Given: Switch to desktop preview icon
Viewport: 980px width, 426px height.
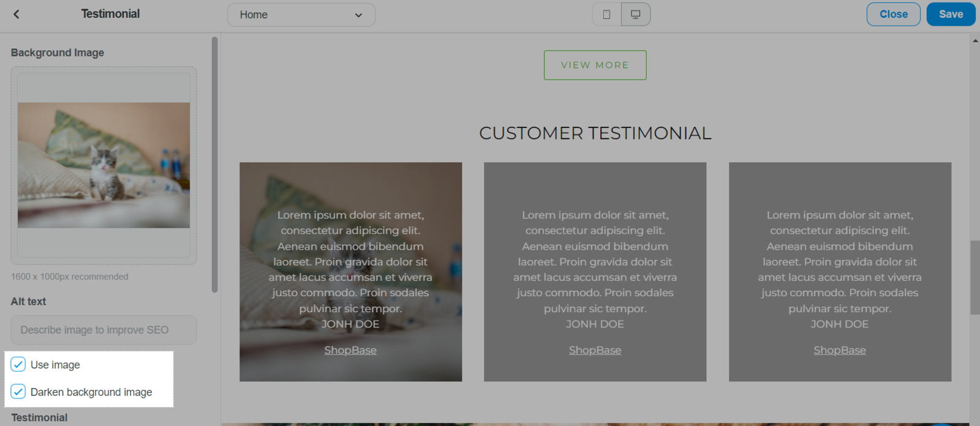Looking at the screenshot, I should coord(636,15).
